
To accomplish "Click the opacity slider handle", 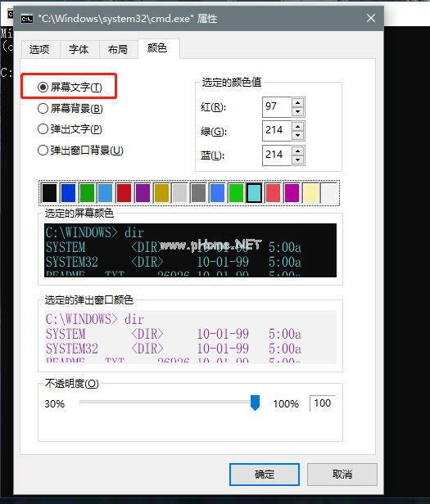I will (x=255, y=403).
